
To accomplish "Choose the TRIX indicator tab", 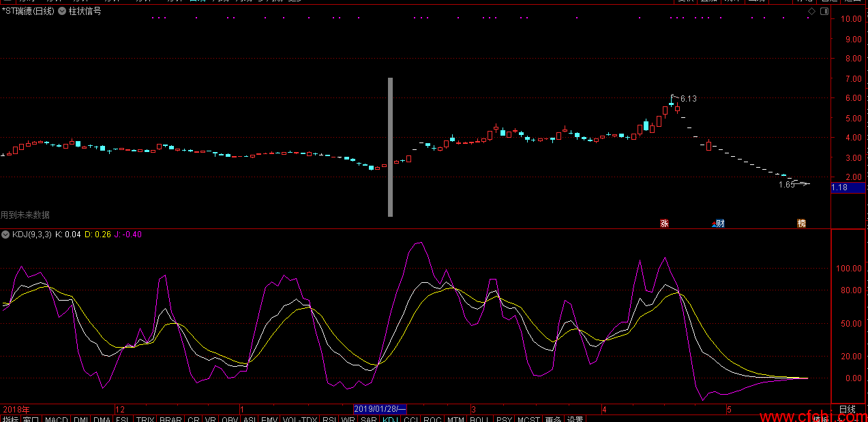I will coord(145,419).
